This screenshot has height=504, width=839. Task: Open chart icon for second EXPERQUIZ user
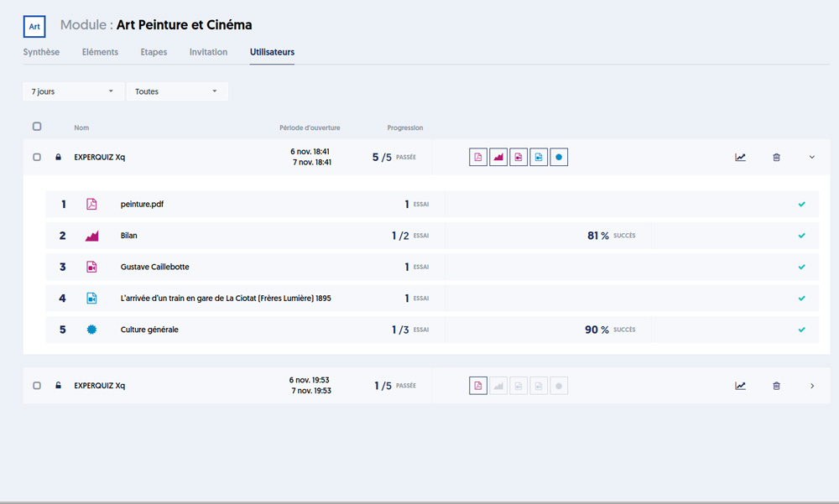coord(740,386)
